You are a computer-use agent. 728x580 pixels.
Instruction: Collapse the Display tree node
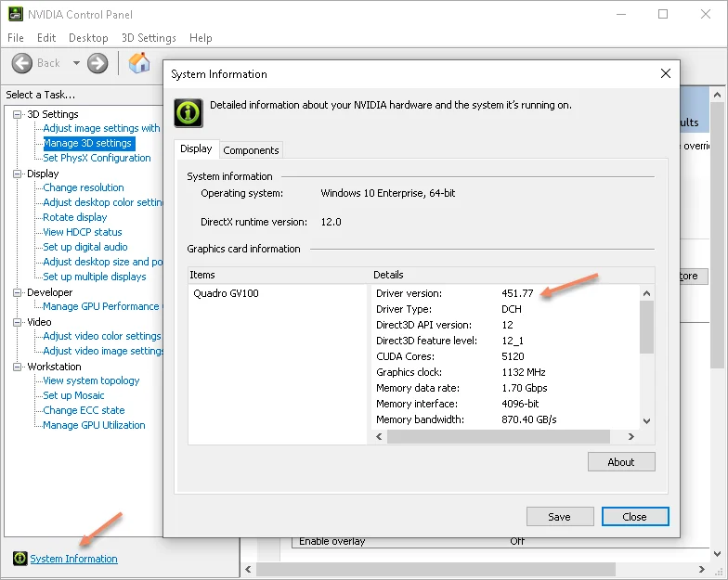coord(18,174)
